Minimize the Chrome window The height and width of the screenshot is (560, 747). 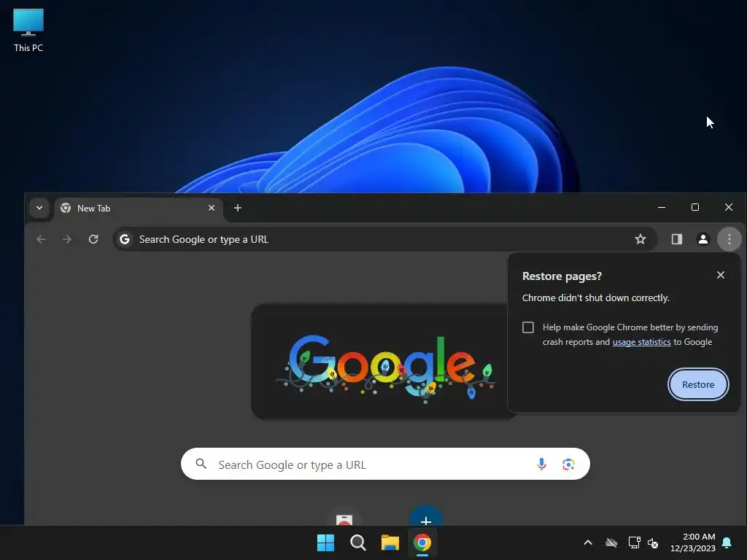[x=661, y=207]
